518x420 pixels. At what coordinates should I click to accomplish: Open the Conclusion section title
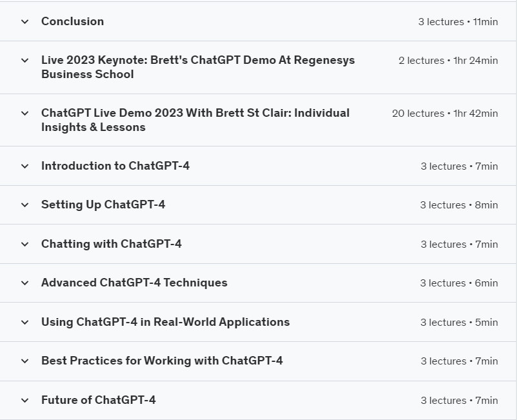[72, 21]
